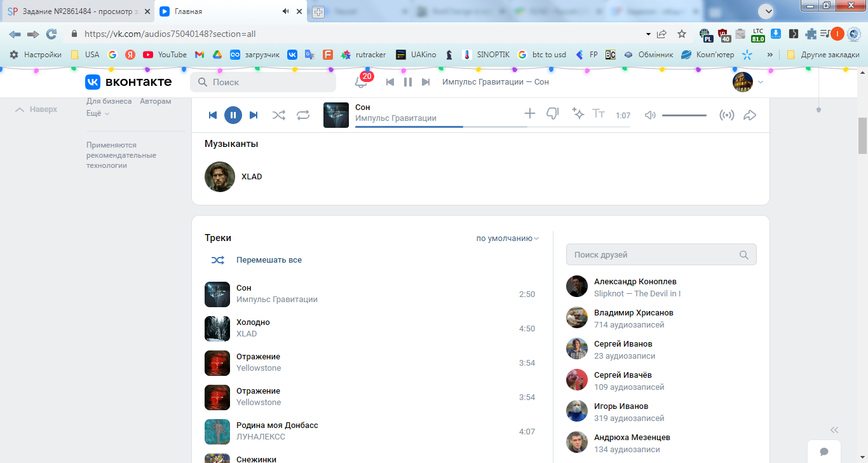Mute the 'Главная' tab audio icon
Screen dimensions: 868x463
[x=285, y=11]
